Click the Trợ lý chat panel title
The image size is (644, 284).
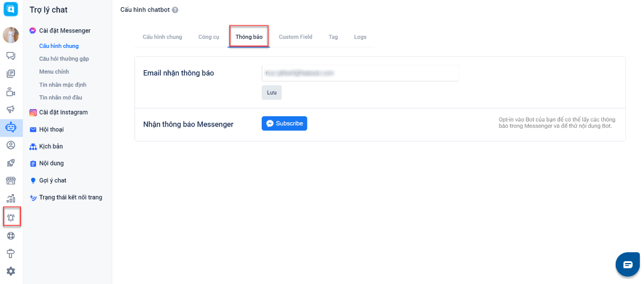tap(49, 10)
